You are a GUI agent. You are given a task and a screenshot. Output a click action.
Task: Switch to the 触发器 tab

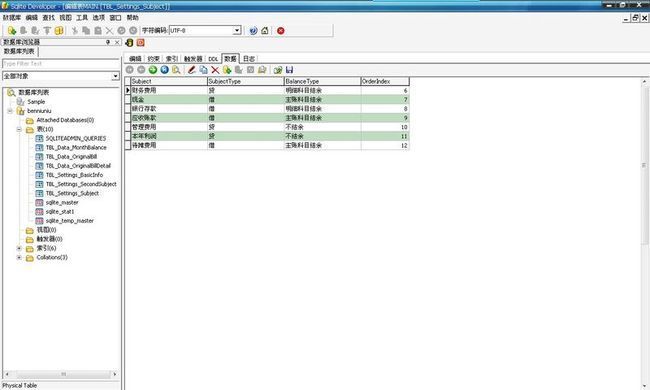193,59
